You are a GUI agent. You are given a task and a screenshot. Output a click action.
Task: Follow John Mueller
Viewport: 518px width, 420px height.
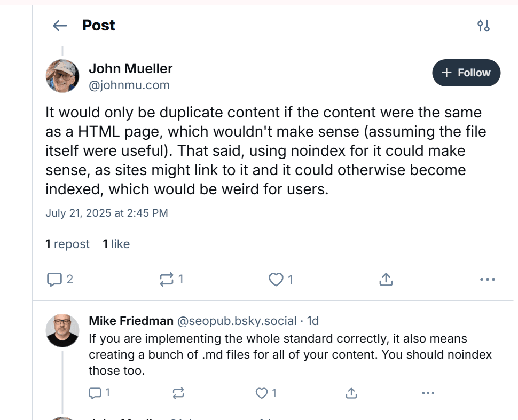point(466,73)
